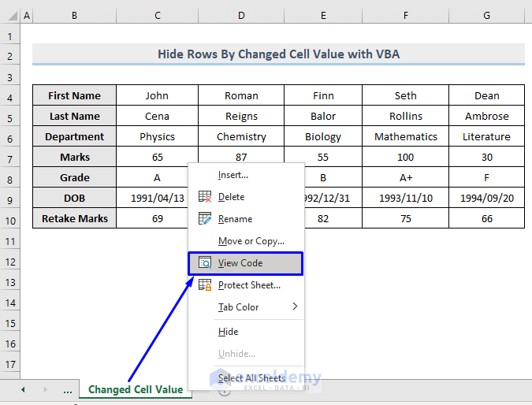
Task: Click the View Code magnifier icon
Action: [x=205, y=263]
